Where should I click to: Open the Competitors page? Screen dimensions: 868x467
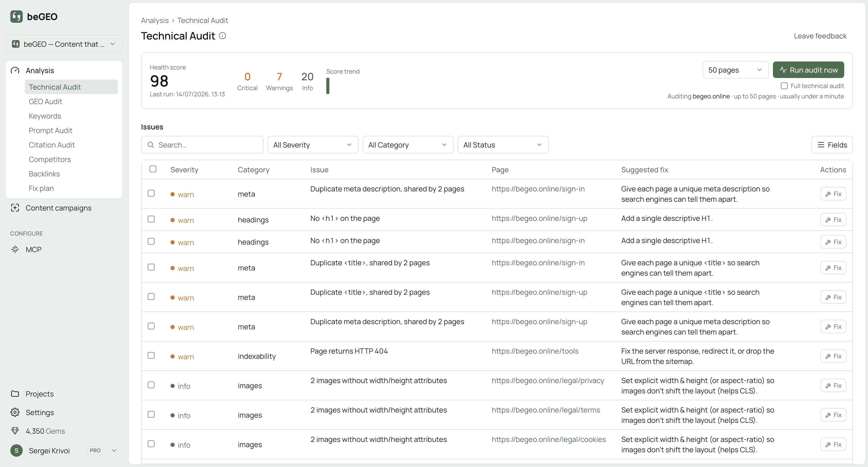tap(50, 159)
